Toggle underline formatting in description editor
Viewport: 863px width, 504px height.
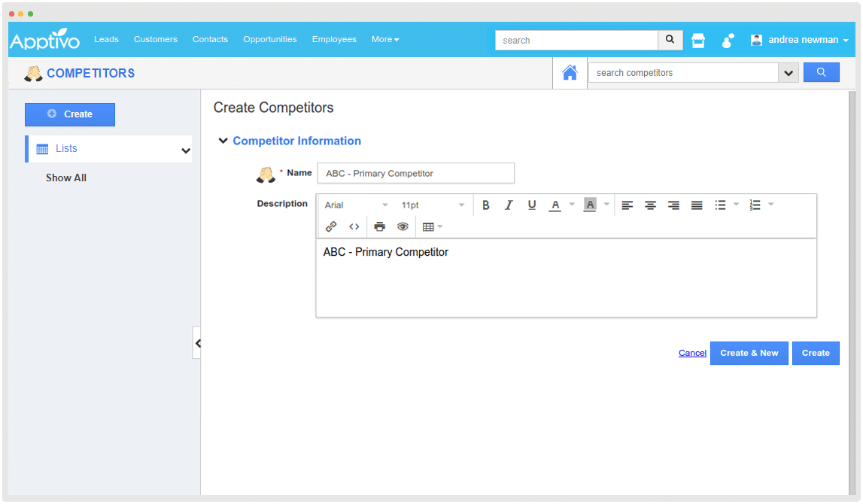click(x=532, y=205)
